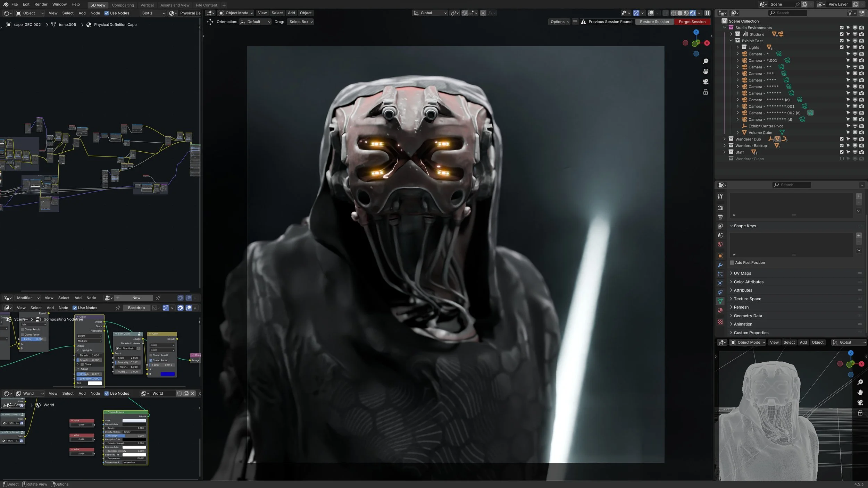Open the Material properties tab icon
The width and height of the screenshot is (868, 488).
tap(720, 310)
